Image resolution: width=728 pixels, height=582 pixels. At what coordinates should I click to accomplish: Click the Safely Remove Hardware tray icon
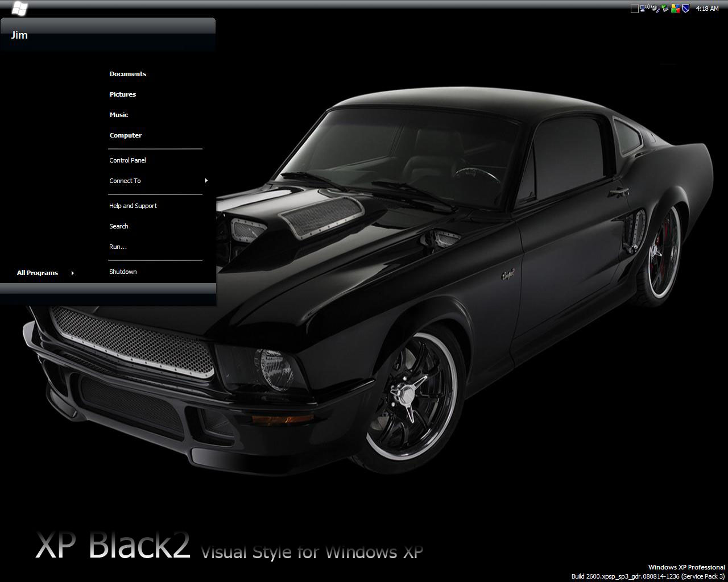coord(665,9)
